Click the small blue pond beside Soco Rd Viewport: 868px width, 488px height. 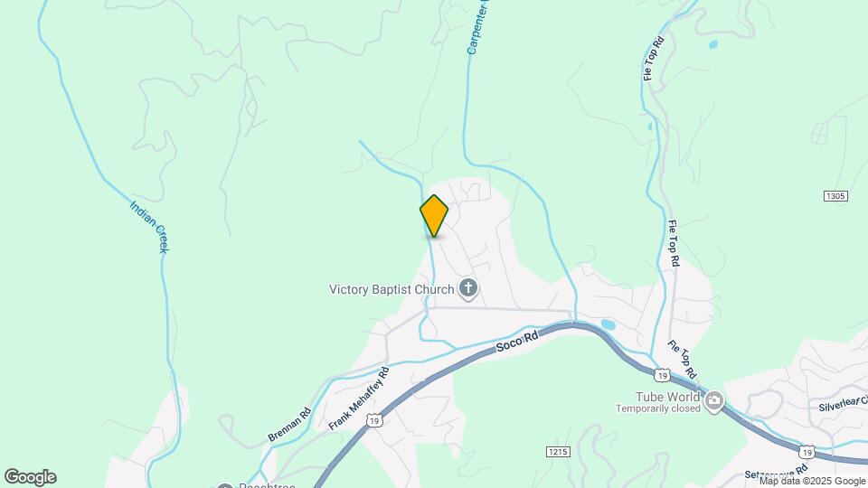pyautogui.click(x=608, y=324)
